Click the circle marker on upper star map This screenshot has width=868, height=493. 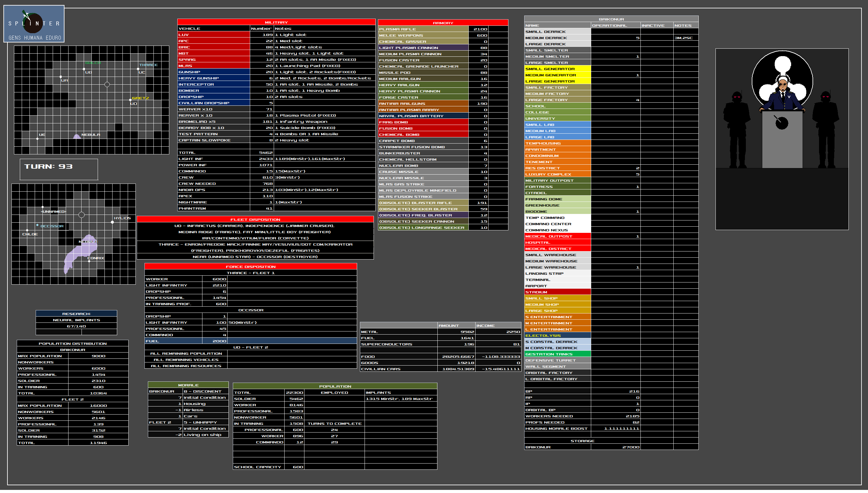coord(107,84)
